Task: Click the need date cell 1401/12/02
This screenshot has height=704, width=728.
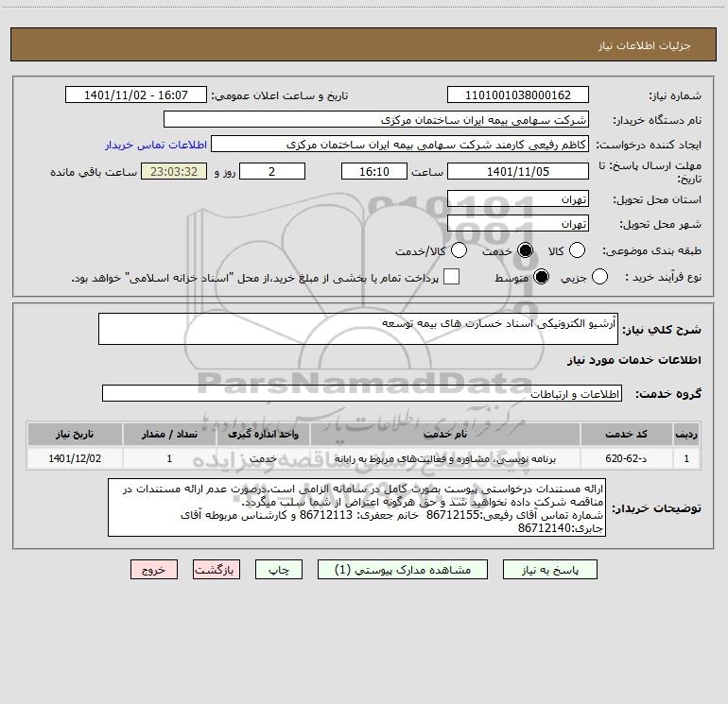Action: coord(75,458)
